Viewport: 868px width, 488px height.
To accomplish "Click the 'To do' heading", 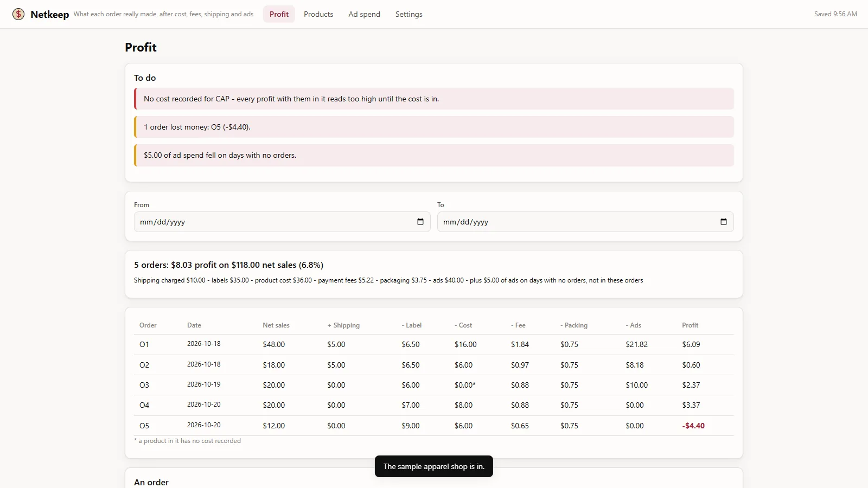I will point(145,78).
